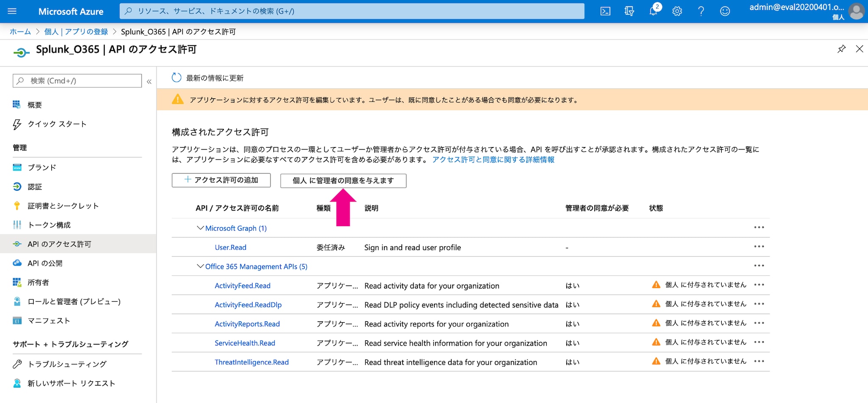Open the notifications bell
The width and height of the screenshot is (868, 403).
click(654, 11)
